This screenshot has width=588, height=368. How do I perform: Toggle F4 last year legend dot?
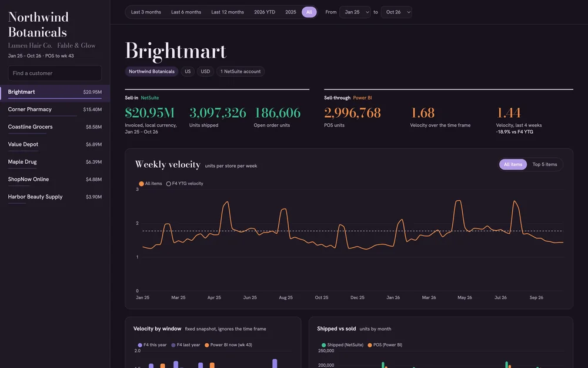click(x=173, y=345)
